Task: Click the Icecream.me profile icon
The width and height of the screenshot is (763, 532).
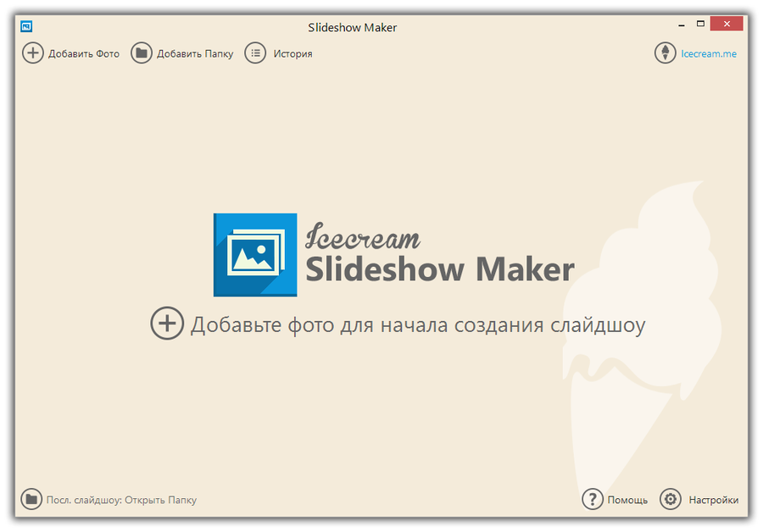Action: (665, 53)
